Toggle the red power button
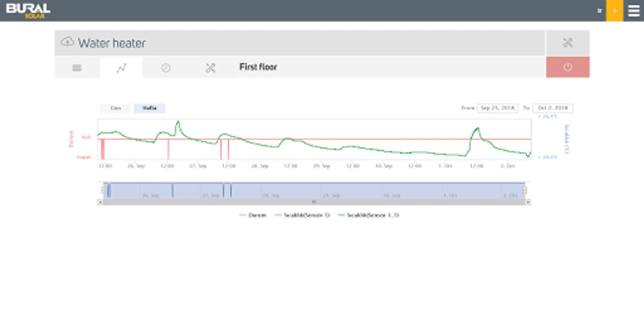Image resolution: width=644 pixels, height=322 pixels. click(568, 67)
